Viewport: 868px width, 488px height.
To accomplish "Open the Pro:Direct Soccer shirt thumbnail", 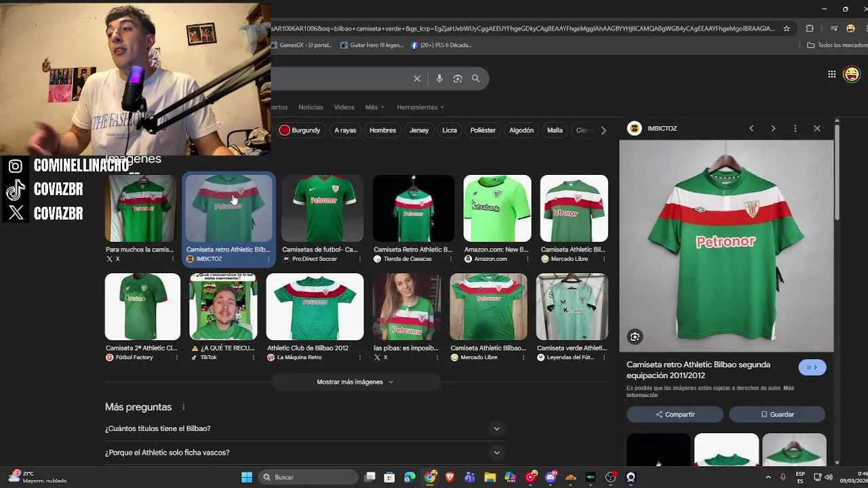I will tap(322, 209).
